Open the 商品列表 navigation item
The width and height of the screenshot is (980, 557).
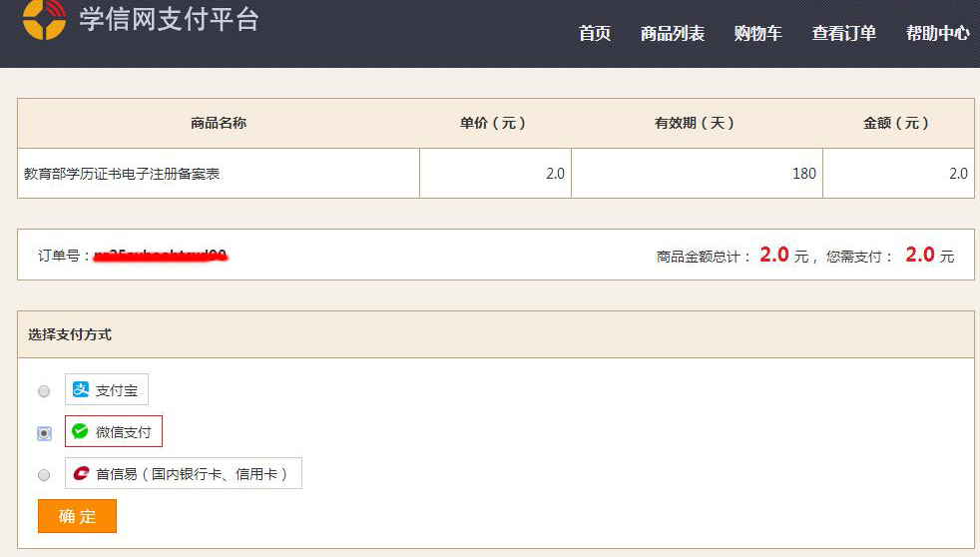(673, 33)
